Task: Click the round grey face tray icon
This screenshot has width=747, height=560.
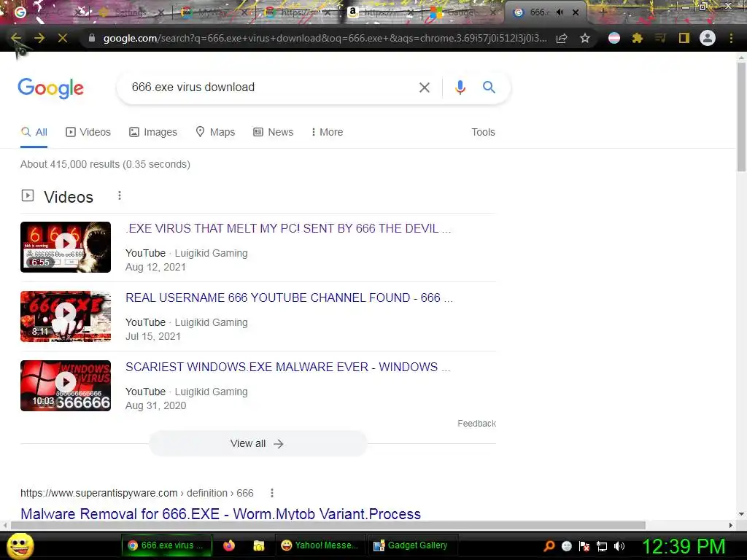Action: 566,546
